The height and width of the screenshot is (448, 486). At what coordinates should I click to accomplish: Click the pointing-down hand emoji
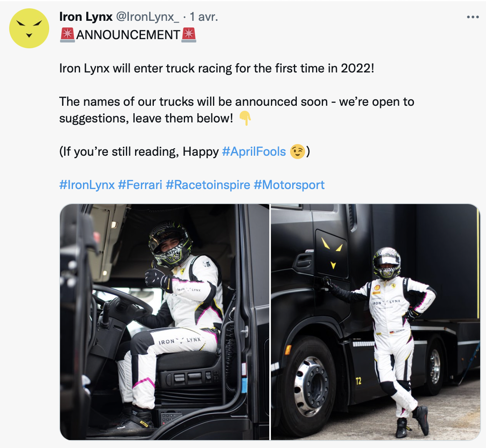point(245,118)
